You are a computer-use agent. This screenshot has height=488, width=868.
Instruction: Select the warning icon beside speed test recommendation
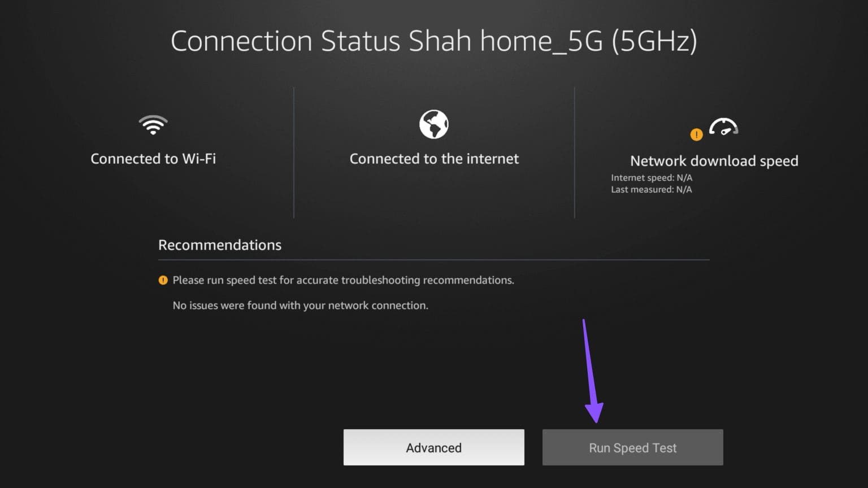(163, 280)
